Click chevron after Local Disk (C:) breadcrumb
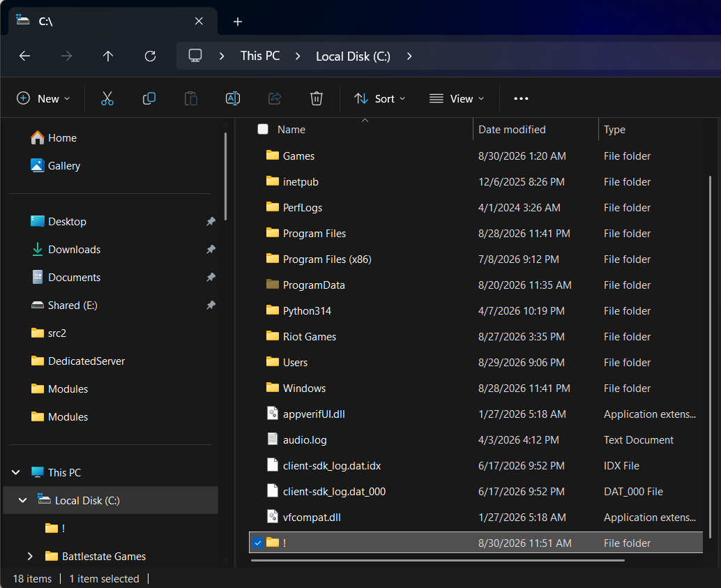The image size is (721, 588). [409, 56]
